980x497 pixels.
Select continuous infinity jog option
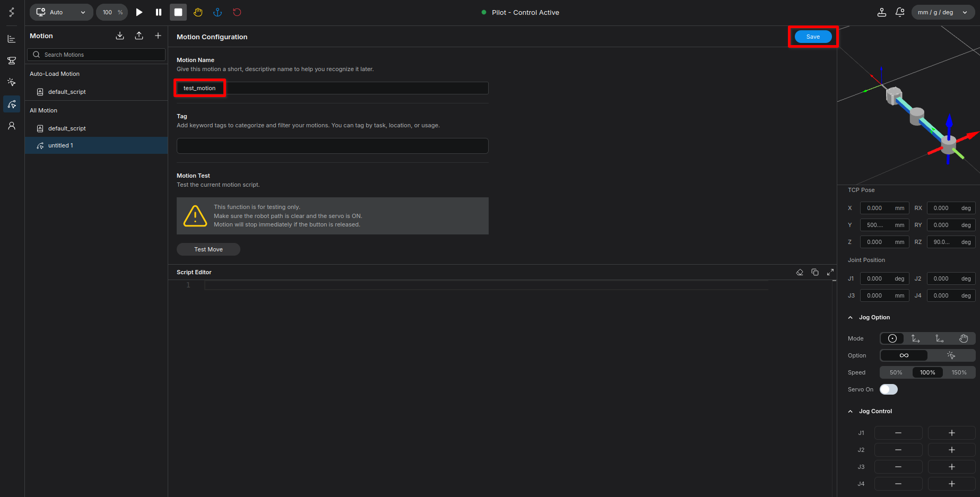[x=904, y=355]
